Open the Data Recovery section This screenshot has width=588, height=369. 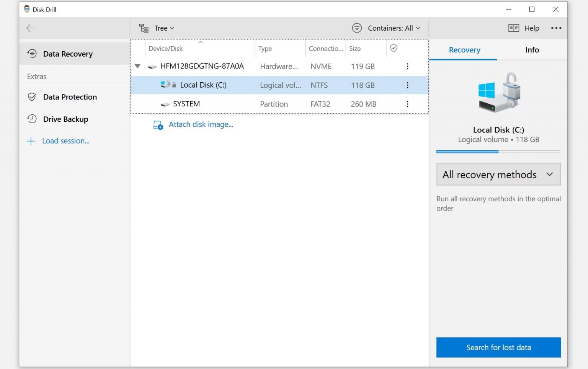[x=67, y=54]
